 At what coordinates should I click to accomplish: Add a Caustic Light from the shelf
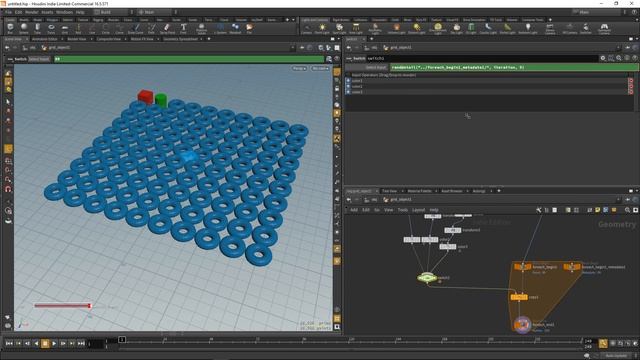click(488, 28)
